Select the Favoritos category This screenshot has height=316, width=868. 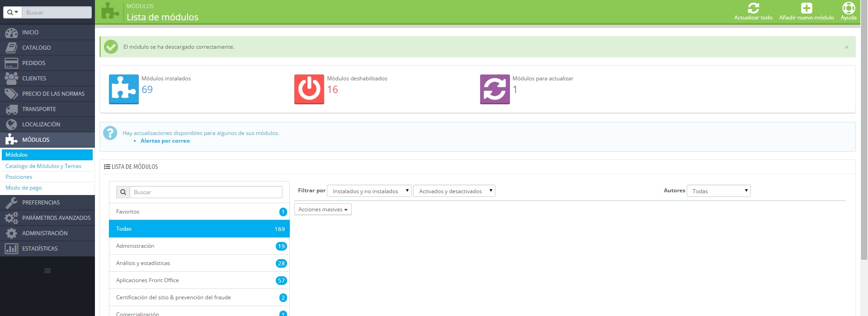[199, 212]
